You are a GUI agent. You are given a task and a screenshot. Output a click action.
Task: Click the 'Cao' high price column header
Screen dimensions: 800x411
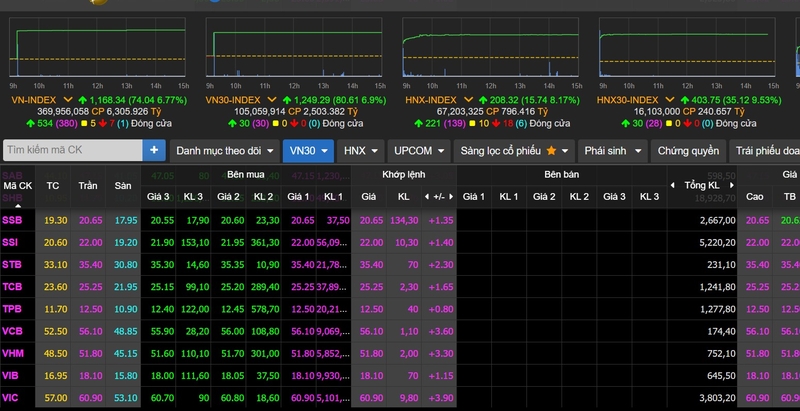pyautogui.click(x=755, y=197)
